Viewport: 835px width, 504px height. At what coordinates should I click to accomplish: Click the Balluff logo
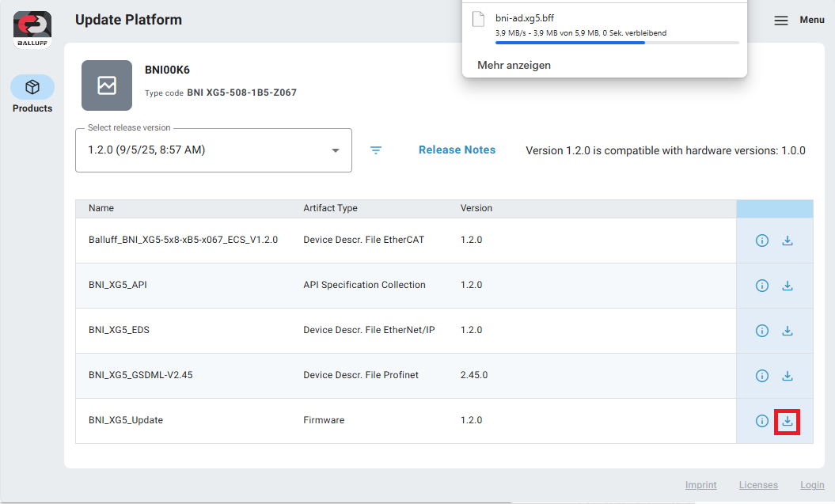point(32,29)
